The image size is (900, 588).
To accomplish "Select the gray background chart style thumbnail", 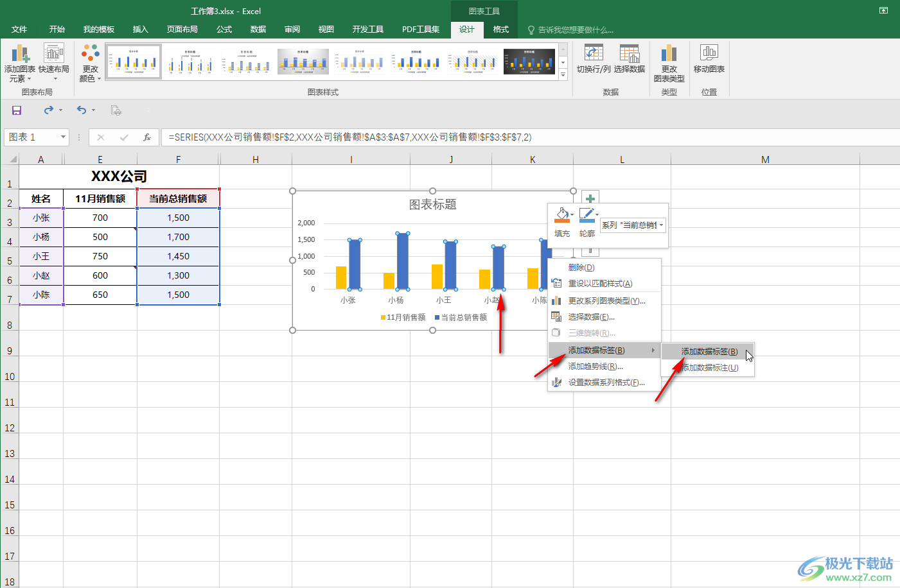I will (x=303, y=62).
